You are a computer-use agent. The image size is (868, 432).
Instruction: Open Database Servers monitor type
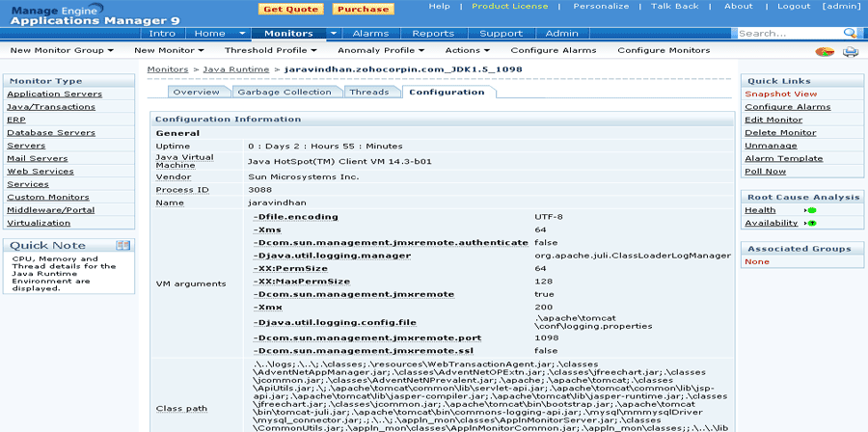(x=51, y=133)
